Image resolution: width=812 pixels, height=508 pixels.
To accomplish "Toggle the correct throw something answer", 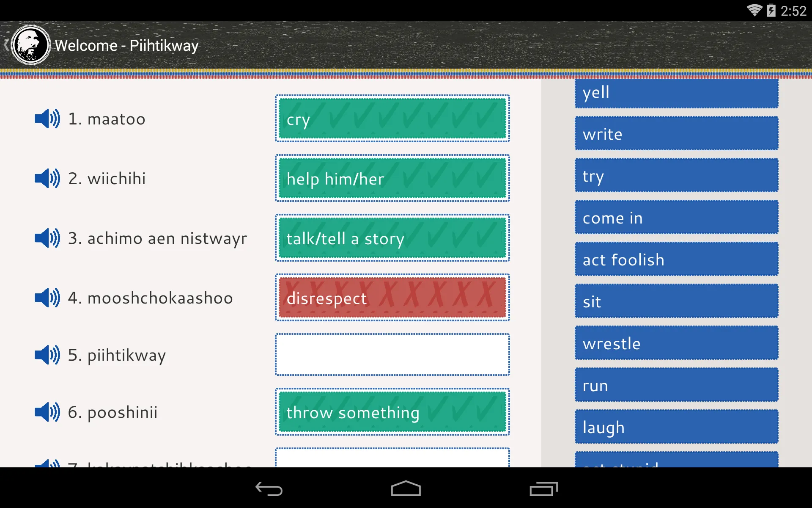I will (x=392, y=411).
